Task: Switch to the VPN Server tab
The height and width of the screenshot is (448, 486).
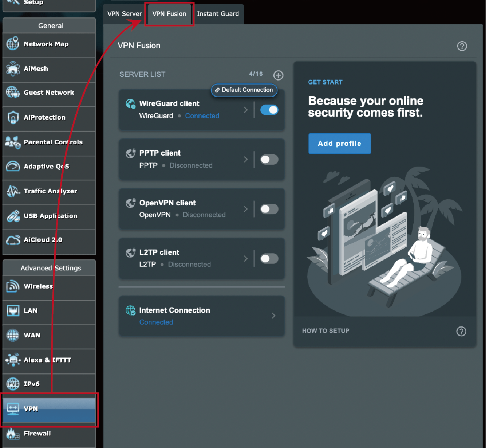Action: (x=124, y=14)
